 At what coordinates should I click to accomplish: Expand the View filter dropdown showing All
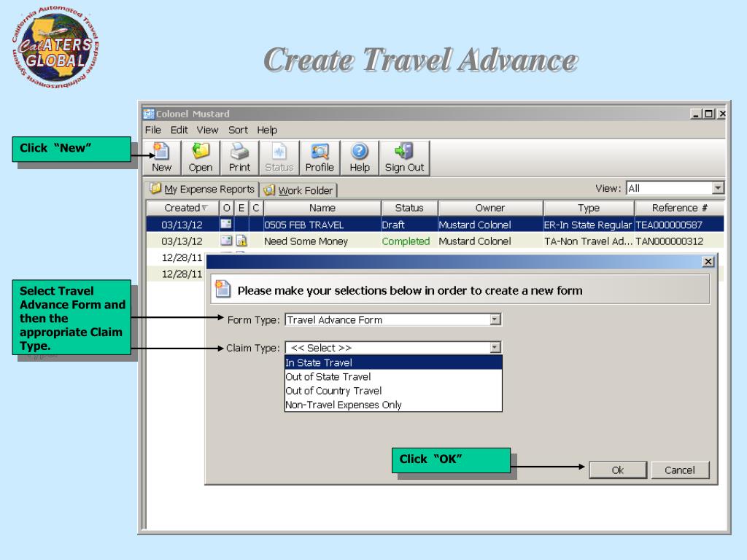pos(718,188)
